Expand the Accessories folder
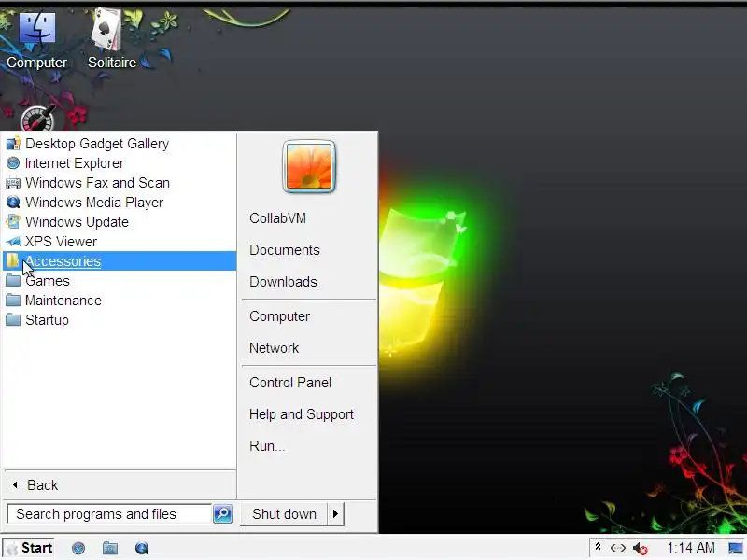Screen dimensions: 747x560 click(x=120, y=261)
